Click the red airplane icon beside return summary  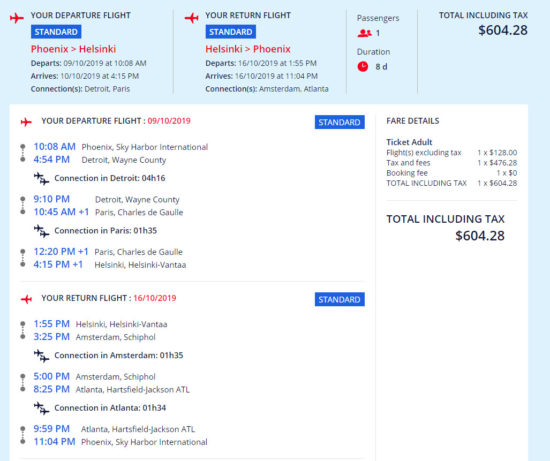click(192, 17)
